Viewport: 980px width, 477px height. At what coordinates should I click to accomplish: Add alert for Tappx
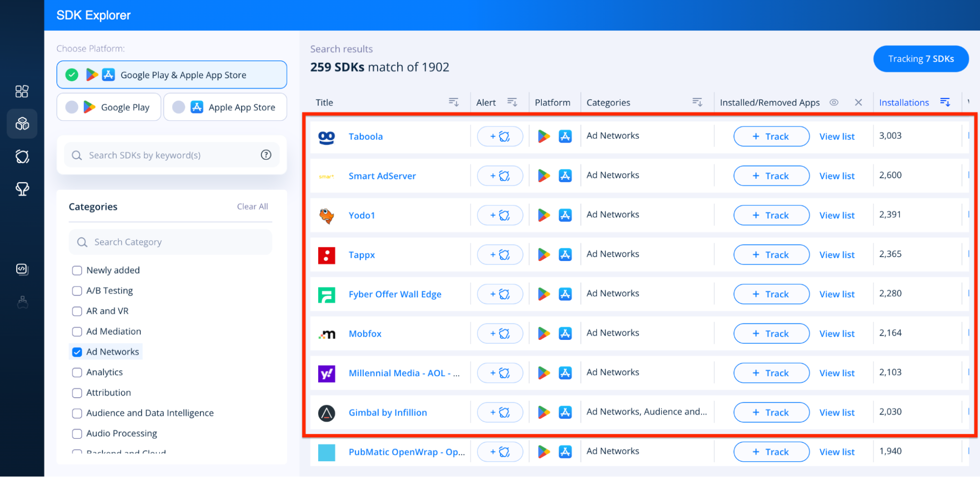[x=500, y=255]
